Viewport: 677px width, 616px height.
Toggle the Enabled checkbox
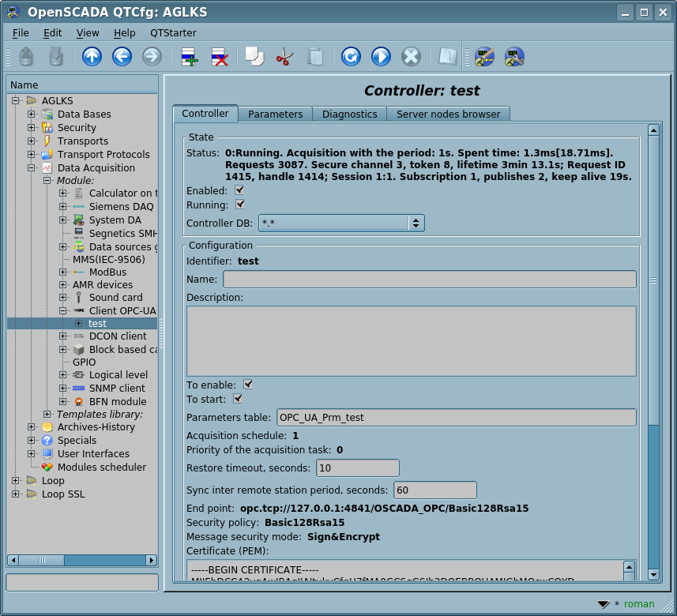click(239, 190)
